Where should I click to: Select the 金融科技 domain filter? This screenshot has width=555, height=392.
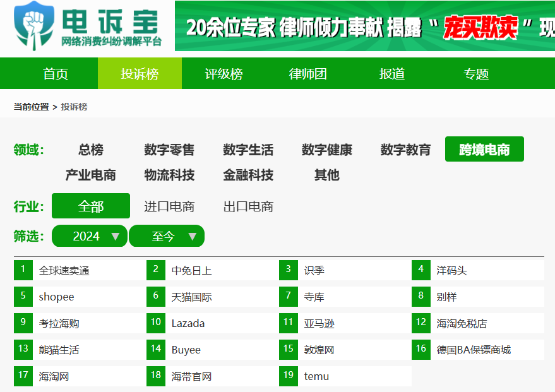click(x=248, y=175)
